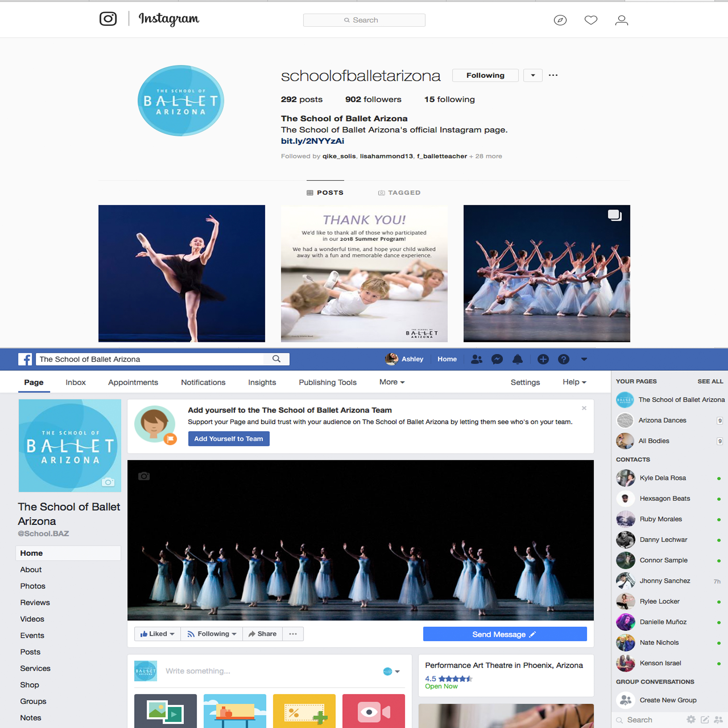Open the three-dot options on Instagram profile
The height and width of the screenshot is (728, 728).
tap(553, 75)
